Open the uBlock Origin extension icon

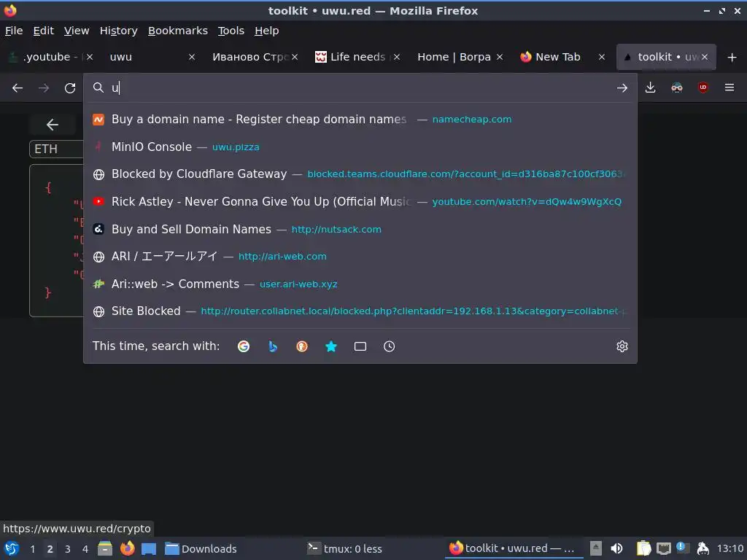tap(703, 87)
